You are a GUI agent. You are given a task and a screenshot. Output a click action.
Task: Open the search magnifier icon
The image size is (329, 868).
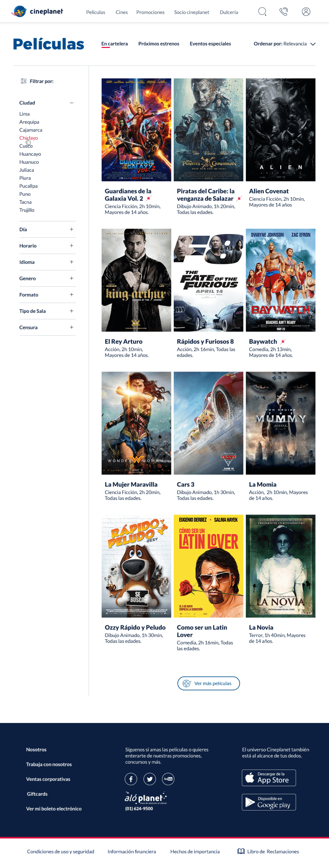(x=262, y=12)
